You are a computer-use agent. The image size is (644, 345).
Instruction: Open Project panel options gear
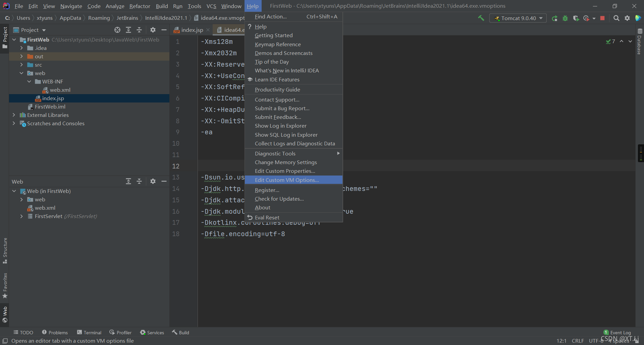pos(153,30)
